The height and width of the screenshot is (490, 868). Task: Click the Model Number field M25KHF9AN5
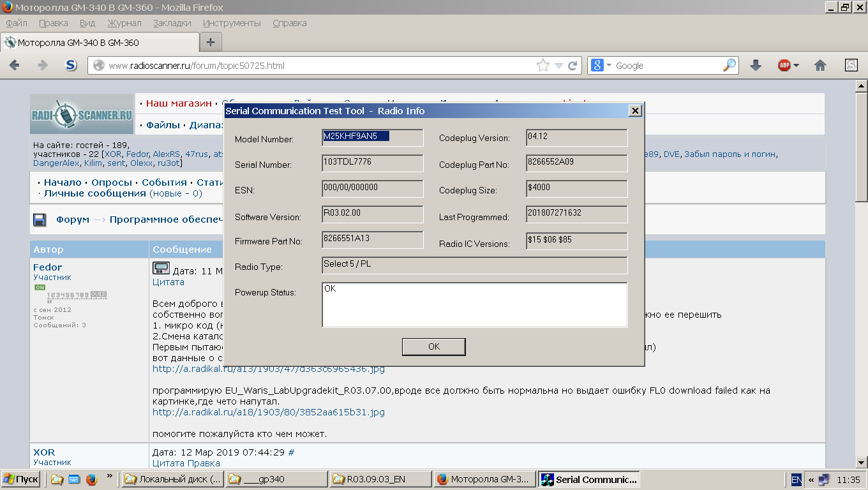[373, 138]
